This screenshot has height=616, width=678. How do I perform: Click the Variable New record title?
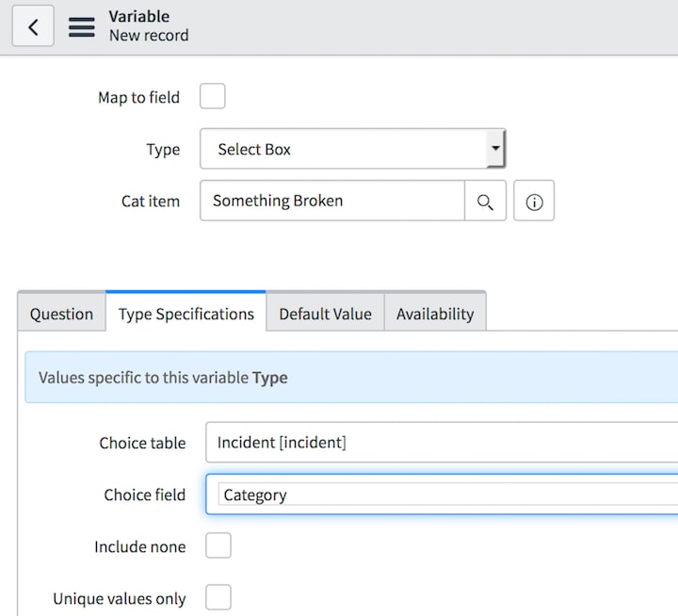tap(148, 25)
